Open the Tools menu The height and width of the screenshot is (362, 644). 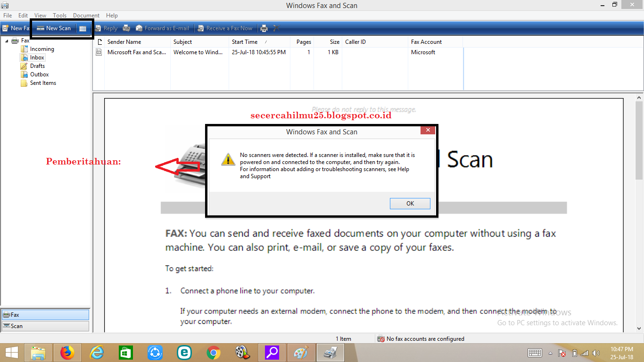click(59, 15)
